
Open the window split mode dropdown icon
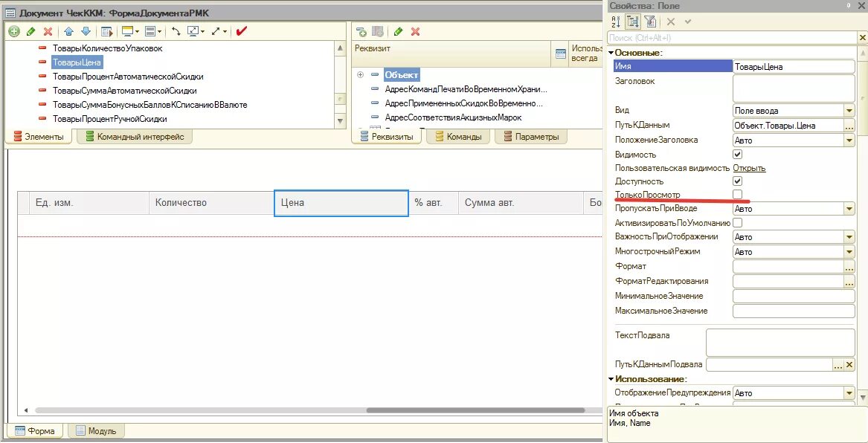152,31
